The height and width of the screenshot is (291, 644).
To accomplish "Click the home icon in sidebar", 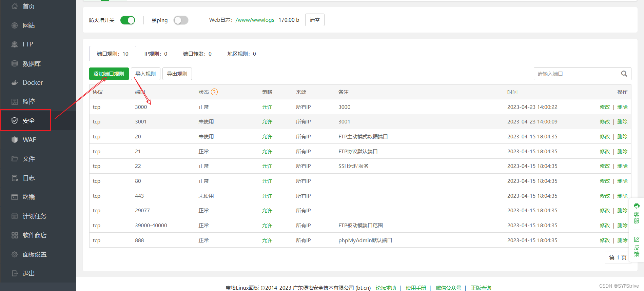I will (x=15, y=6).
